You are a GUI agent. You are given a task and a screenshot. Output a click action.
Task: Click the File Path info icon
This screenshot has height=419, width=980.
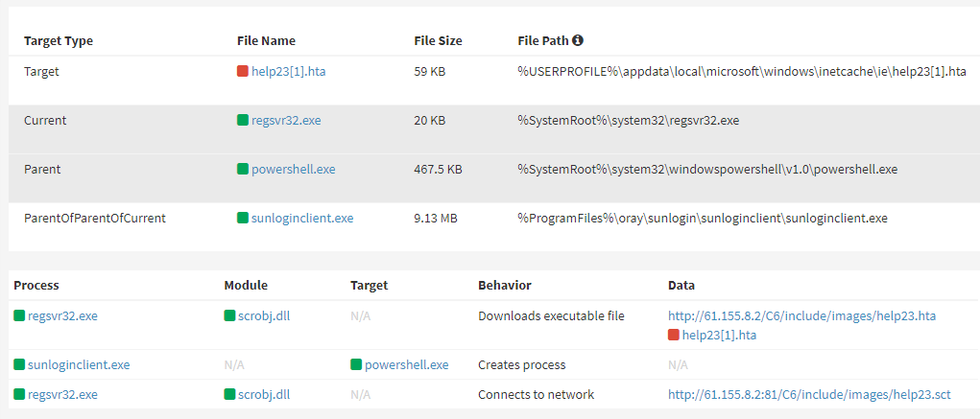tap(578, 41)
